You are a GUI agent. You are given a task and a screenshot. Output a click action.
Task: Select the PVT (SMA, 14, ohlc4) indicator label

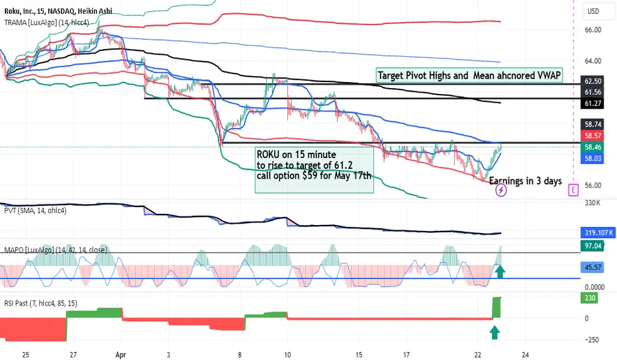(35, 210)
